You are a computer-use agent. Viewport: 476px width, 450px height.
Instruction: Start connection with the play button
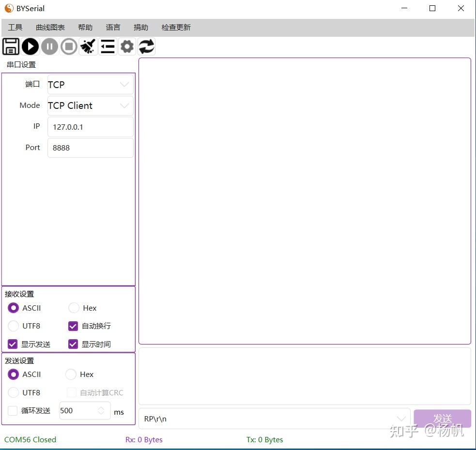(30, 46)
